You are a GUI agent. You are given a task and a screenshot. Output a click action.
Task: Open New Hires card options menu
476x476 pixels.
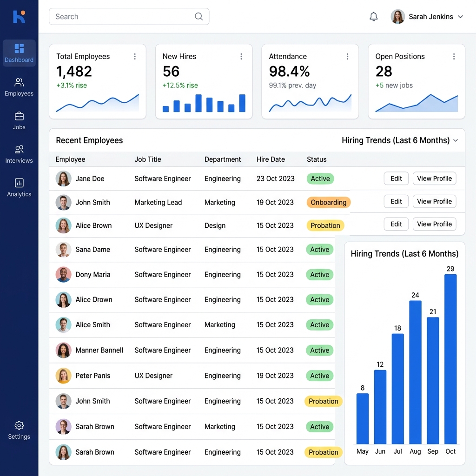241,56
